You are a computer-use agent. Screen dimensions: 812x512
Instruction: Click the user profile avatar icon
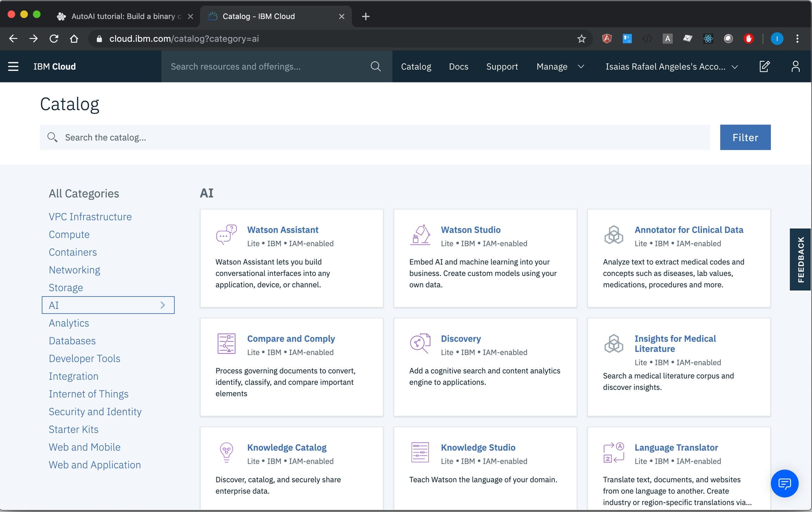[795, 66]
